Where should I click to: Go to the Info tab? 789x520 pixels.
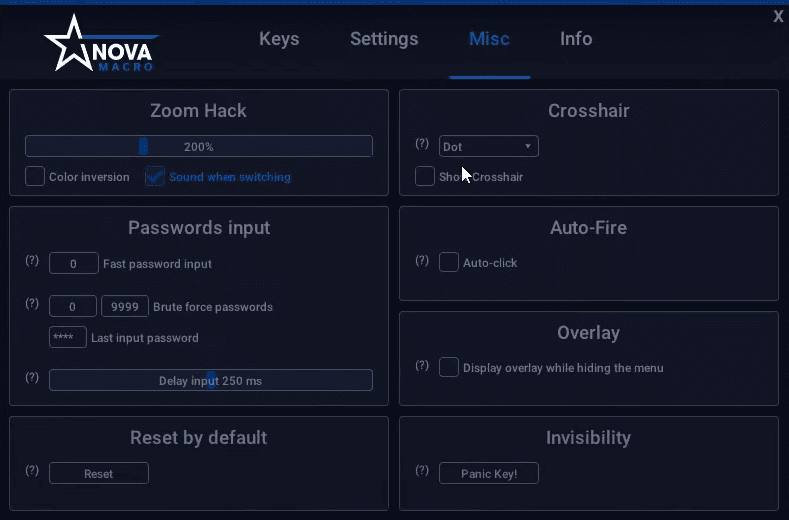click(576, 39)
